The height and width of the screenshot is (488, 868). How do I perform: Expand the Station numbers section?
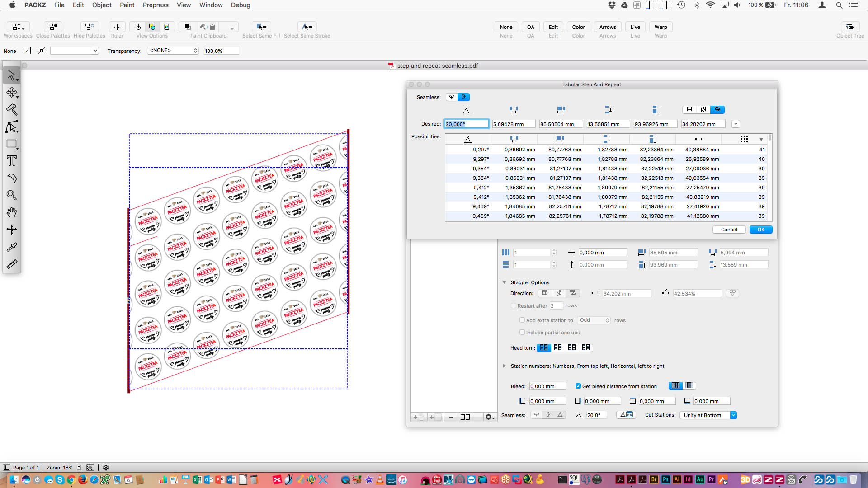pyautogui.click(x=504, y=366)
